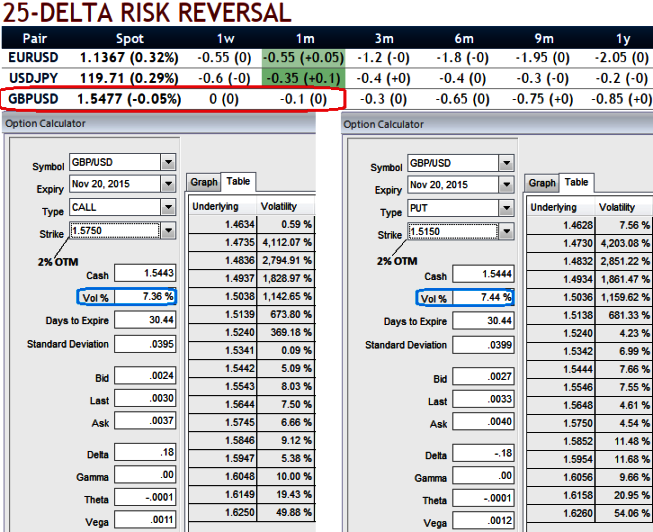The image size is (653, 532).
Task: Select right table cell 54.06 %
Action: coord(624,513)
